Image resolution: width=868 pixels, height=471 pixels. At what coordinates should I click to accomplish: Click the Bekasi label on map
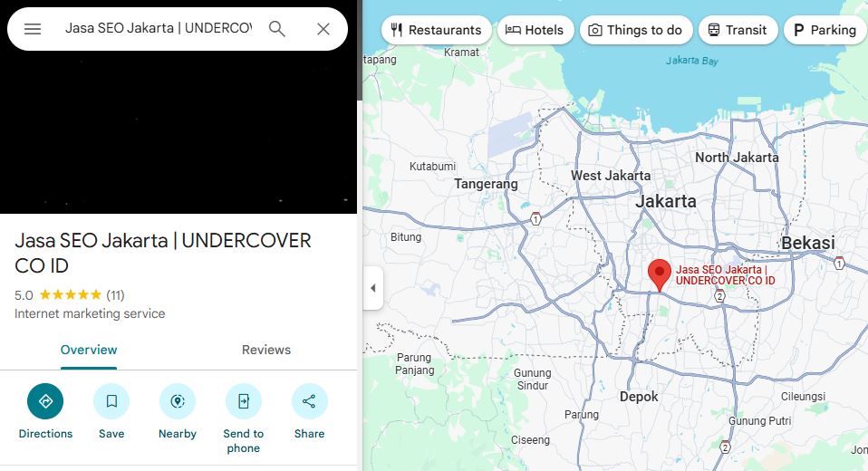[808, 243]
